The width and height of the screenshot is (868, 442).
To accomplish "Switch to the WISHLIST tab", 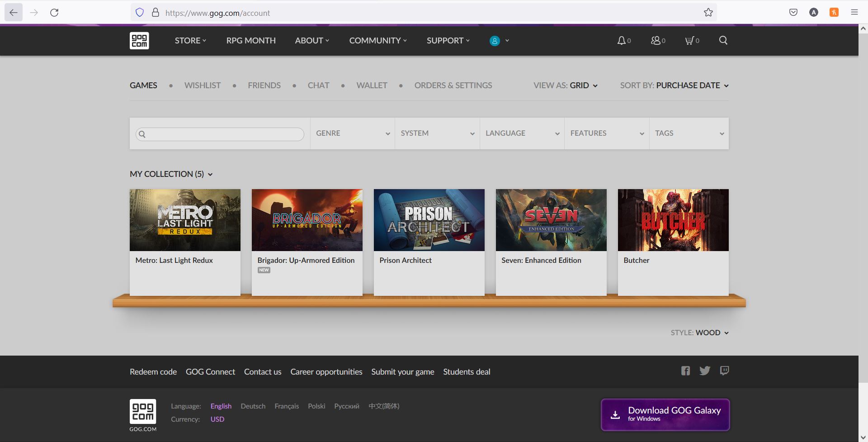I will [x=203, y=86].
